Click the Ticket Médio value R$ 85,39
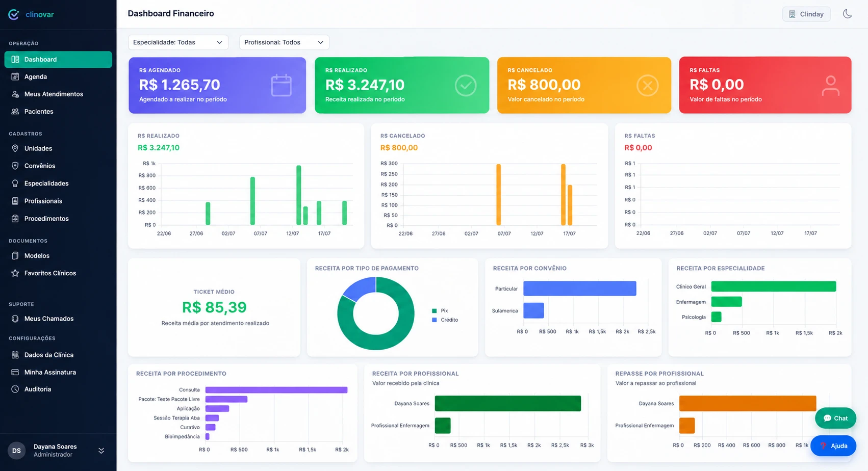This screenshot has width=868, height=471. (x=214, y=307)
